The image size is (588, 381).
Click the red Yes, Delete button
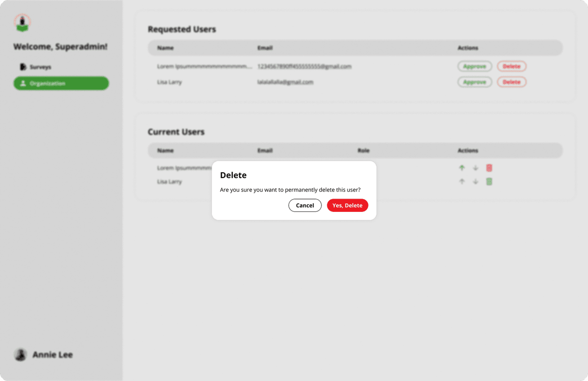[x=347, y=205]
